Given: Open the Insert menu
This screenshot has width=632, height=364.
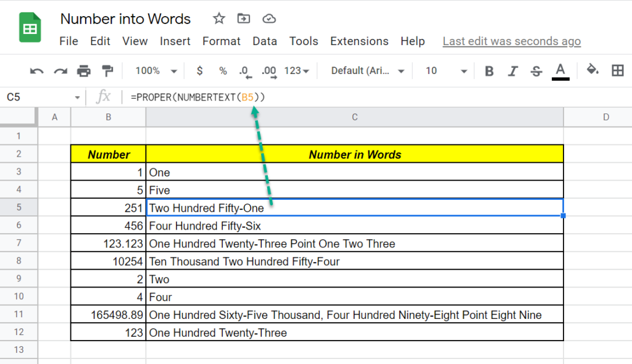Looking at the screenshot, I should [x=175, y=41].
